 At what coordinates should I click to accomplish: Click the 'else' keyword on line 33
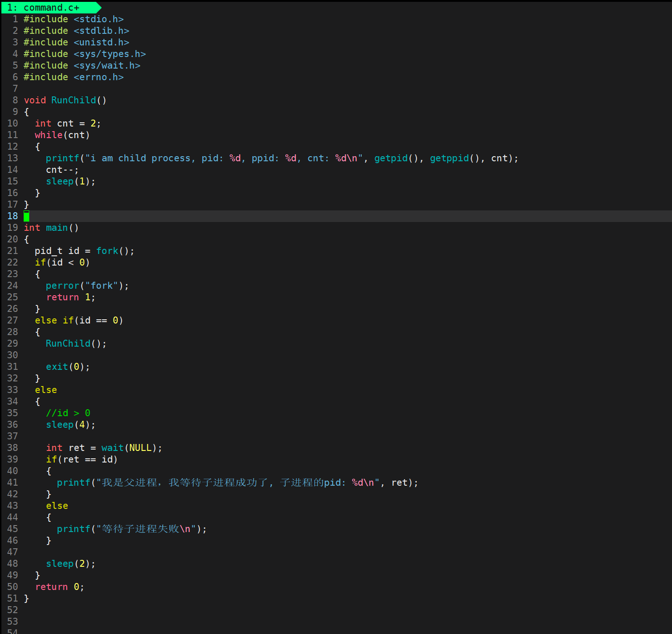pos(46,390)
